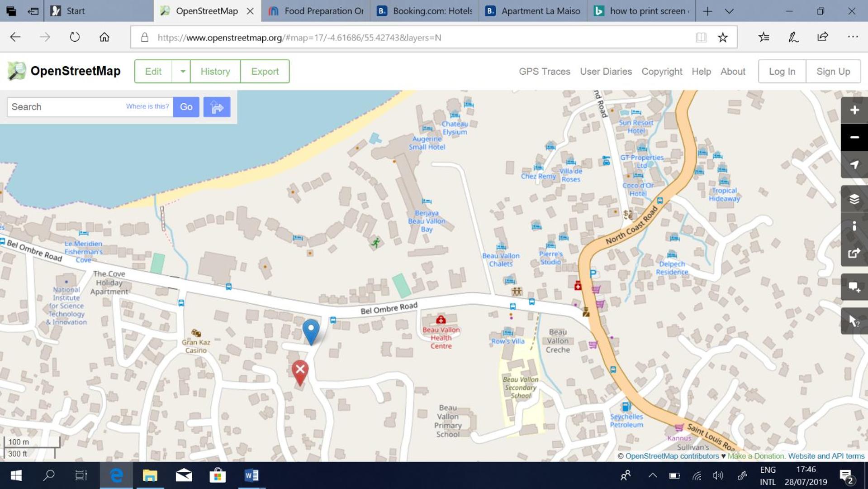Click the directions arrow button

(x=217, y=107)
